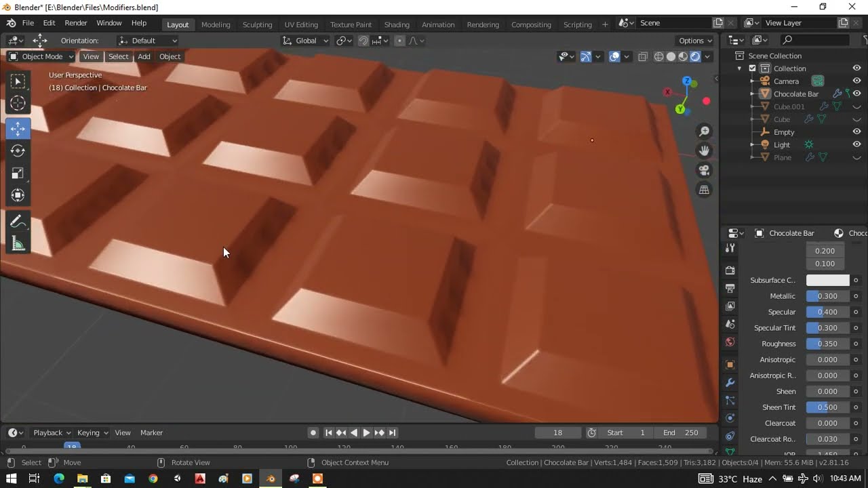Hide Collection with its eye icon
Image resolution: width=868 pixels, height=488 pixels.
coord(856,68)
